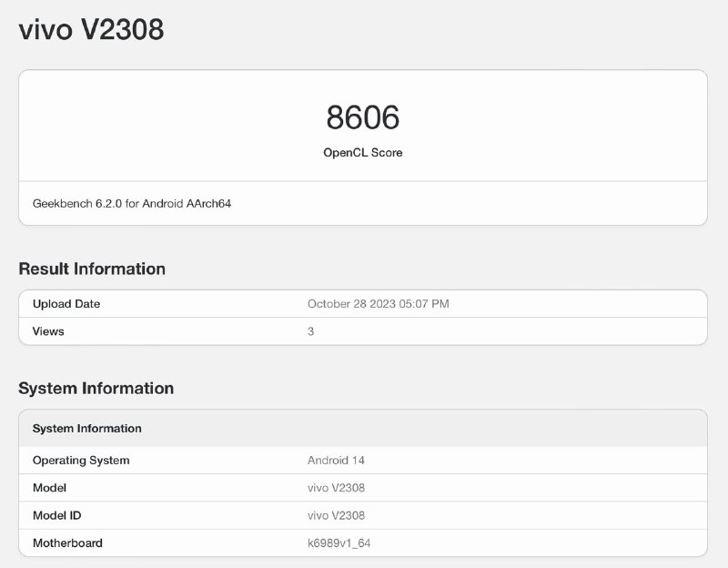Click the Operating System label
The height and width of the screenshot is (568, 728).
pyautogui.click(x=81, y=461)
